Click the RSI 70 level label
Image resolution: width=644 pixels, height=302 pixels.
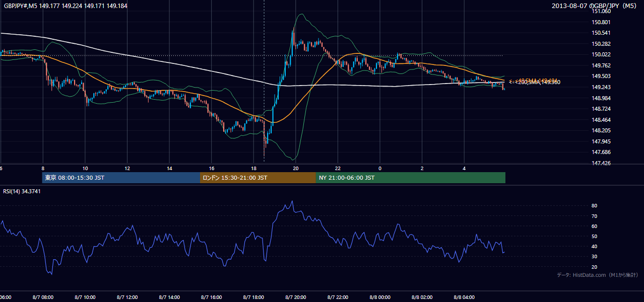[x=595, y=216]
